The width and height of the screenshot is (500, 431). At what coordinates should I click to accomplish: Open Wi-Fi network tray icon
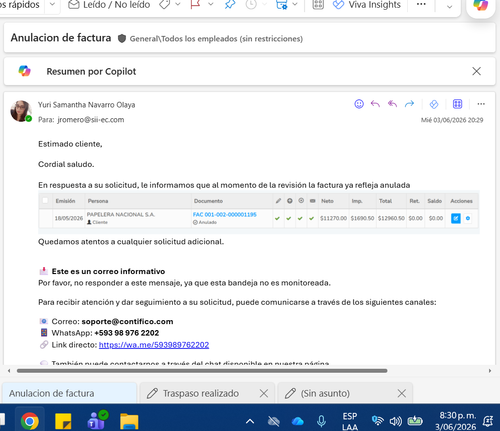pos(377,421)
